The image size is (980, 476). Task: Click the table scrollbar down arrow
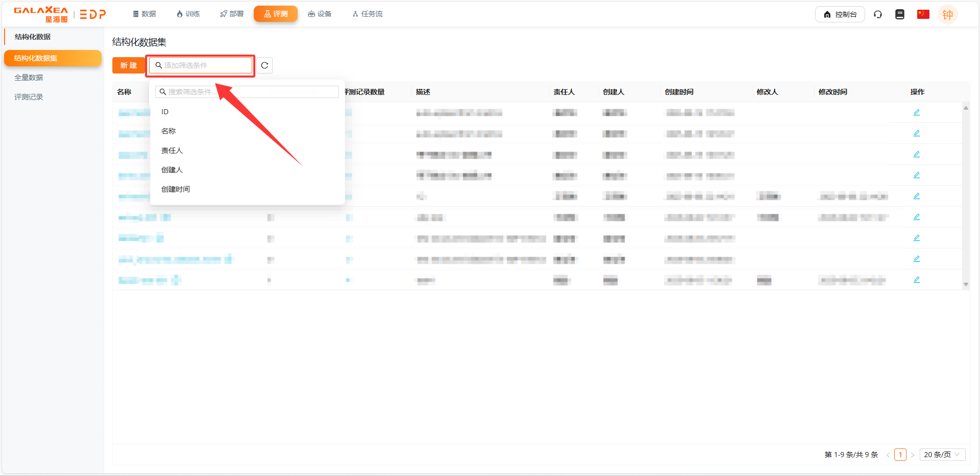point(966,285)
